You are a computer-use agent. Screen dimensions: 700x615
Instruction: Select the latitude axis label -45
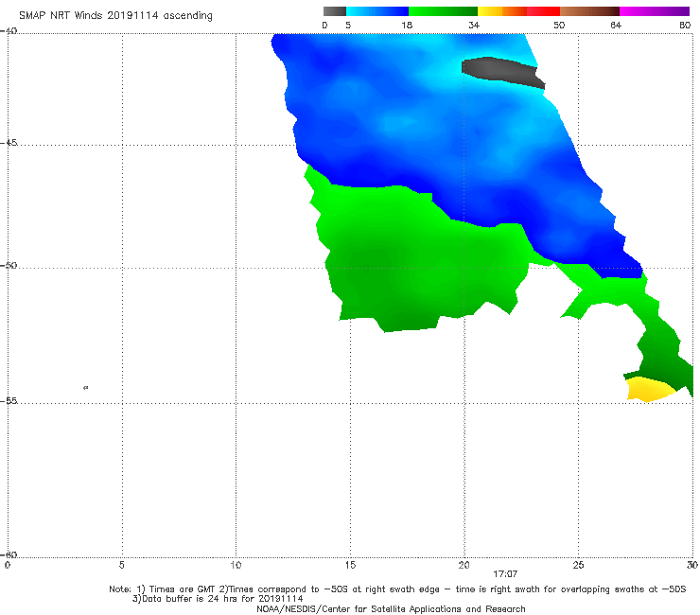pos(9,143)
